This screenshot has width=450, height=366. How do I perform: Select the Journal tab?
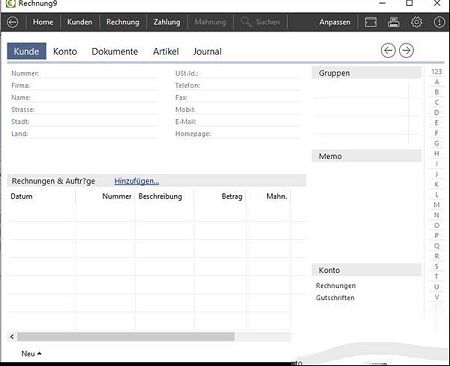[x=207, y=51]
